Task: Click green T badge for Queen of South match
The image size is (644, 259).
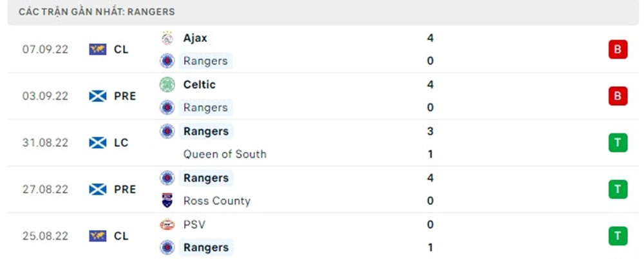Action: click(x=618, y=142)
